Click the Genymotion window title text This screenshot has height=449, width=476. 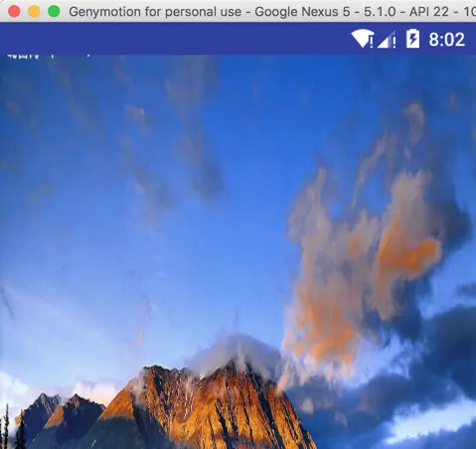pos(272,12)
